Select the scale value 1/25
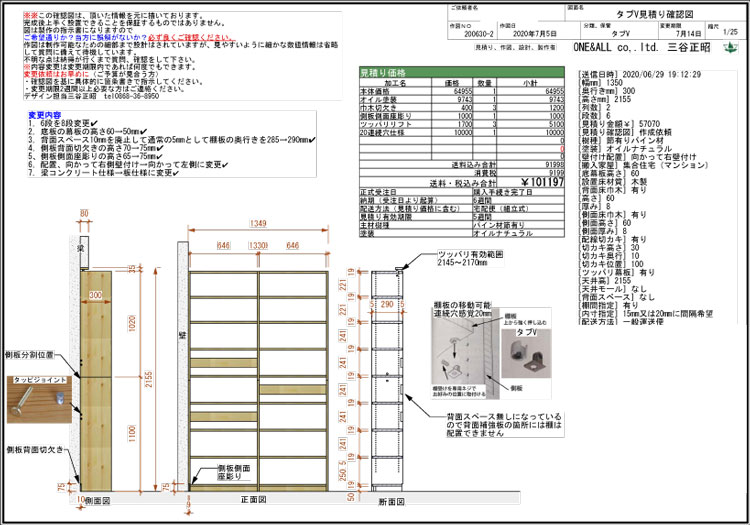Image resolution: width=750 pixels, height=525 pixels. (x=730, y=32)
